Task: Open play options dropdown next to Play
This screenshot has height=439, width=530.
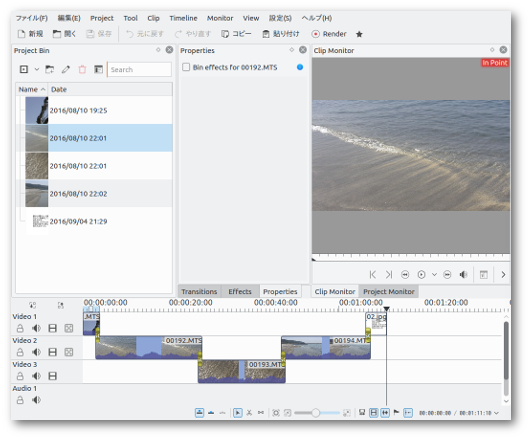Action: point(434,274)
